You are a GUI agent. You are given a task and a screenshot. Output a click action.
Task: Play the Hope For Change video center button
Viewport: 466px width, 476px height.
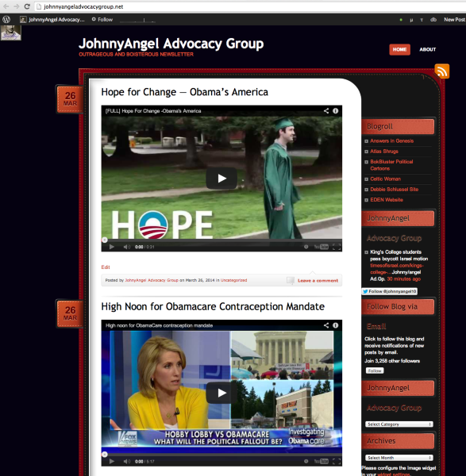(221, 178)
